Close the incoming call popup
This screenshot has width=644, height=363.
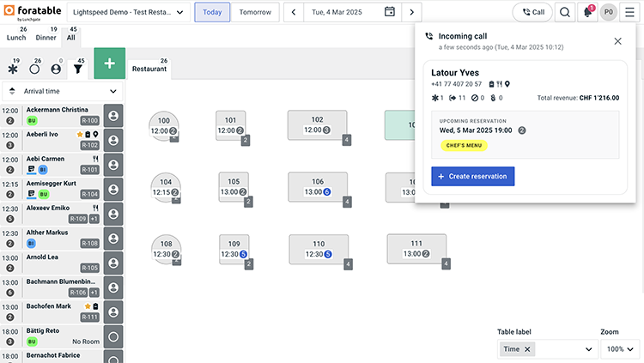pyautogui.click(x=617, y=40)
